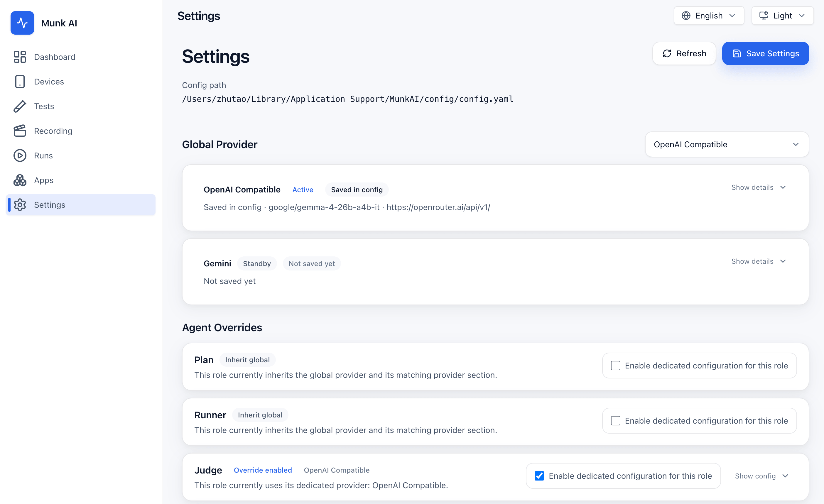Click the Not saved yet description under Gemini
Image resolution: width=824 pixels, height=504 pixels.
[229, 281]
